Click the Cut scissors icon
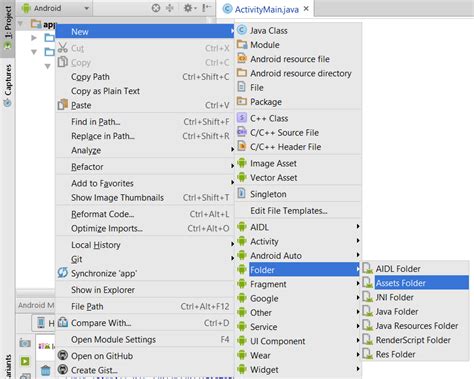Viewport: 474px width, 379px height. click(x=63, y=48)
